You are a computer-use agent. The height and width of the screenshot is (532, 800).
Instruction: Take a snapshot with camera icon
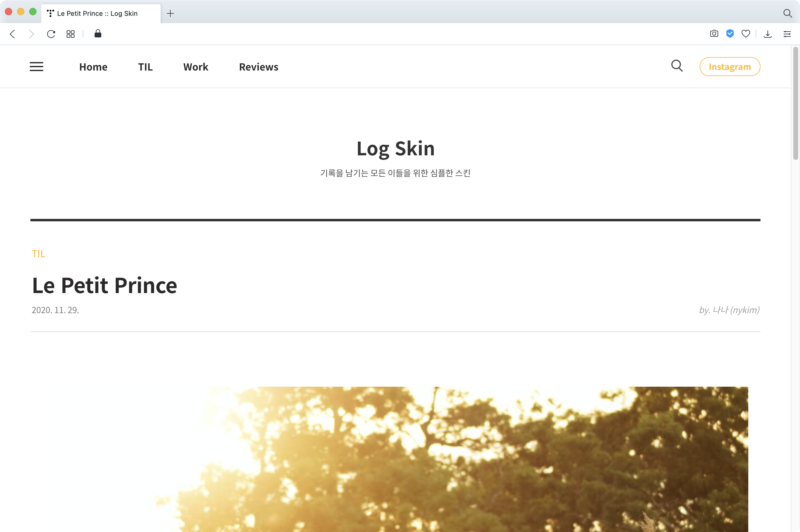(714, 33)
